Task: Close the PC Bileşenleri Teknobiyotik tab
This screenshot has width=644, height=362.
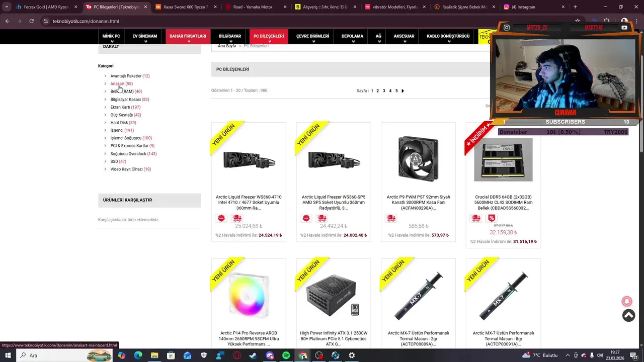Action: 145,7
